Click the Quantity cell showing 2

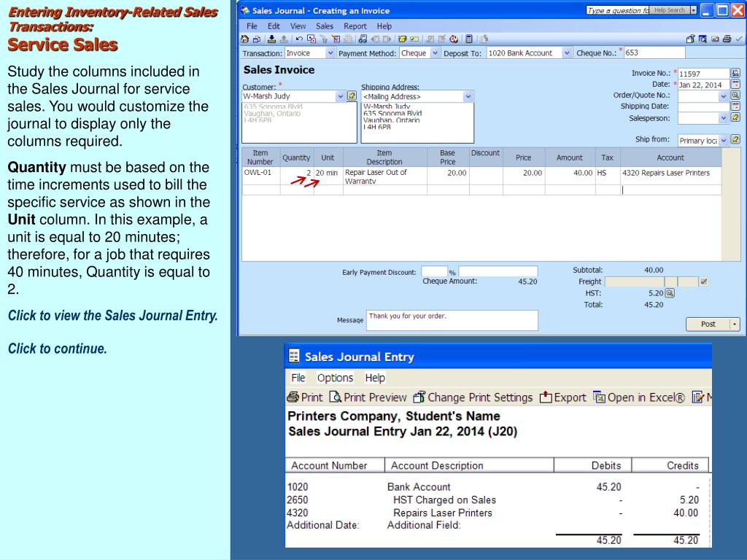pos(296,176)
